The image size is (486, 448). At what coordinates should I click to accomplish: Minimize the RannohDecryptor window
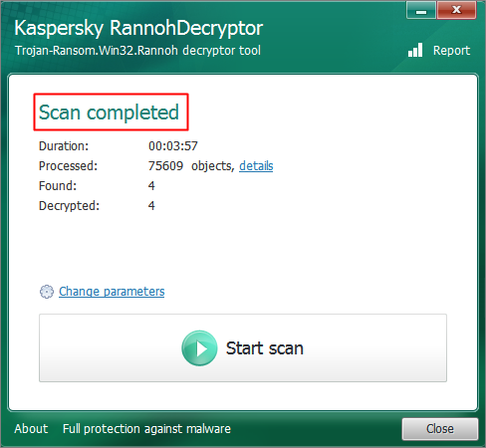point(421,10)
